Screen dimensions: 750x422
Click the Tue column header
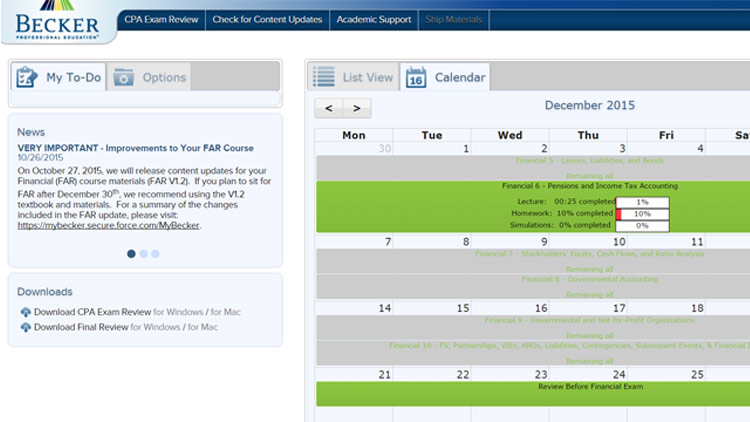432,135
